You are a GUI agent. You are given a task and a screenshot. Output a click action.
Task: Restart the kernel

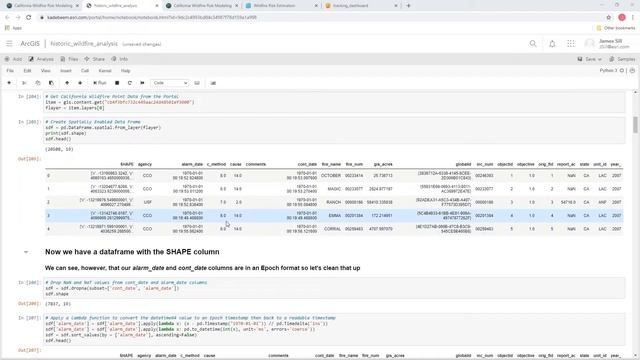pos(130,83)
